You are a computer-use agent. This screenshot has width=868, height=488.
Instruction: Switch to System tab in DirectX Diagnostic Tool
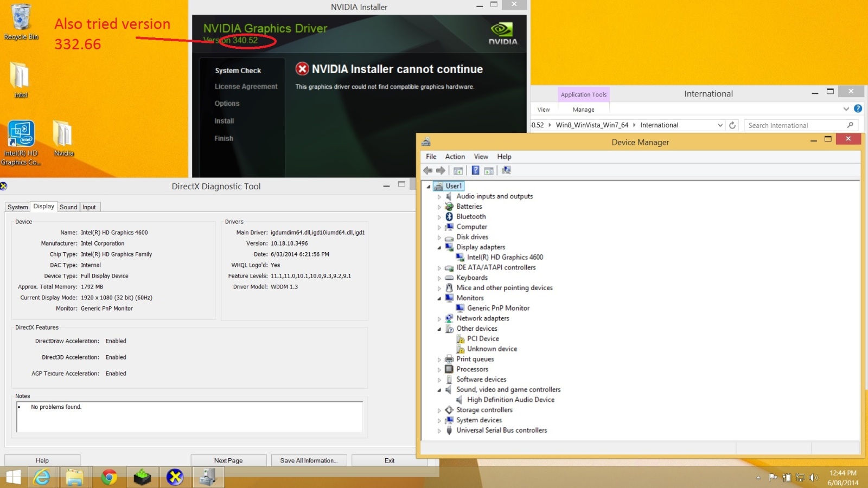pyautogui.click(x=17, y=207)
